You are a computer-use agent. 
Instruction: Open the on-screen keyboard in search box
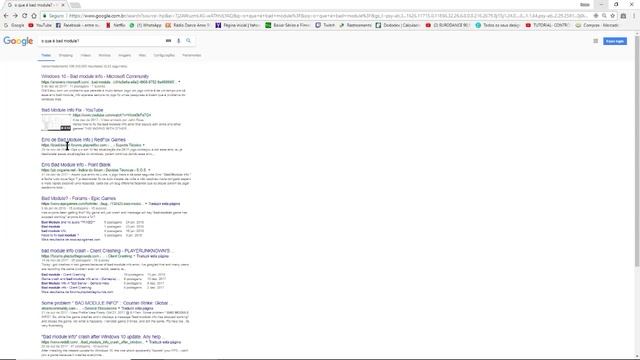point(168,41)
